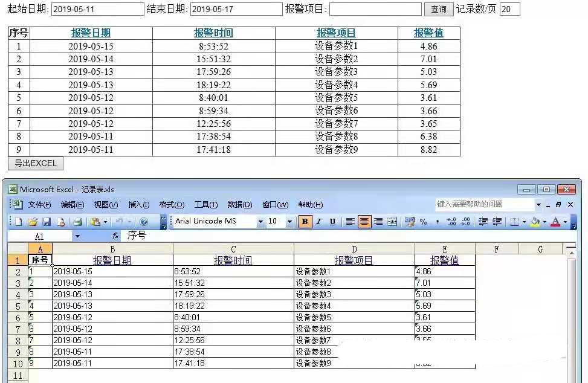The width and height of the screenshot is (588, 383).
Task: Align cell text to the left
Action: [350, 222]
